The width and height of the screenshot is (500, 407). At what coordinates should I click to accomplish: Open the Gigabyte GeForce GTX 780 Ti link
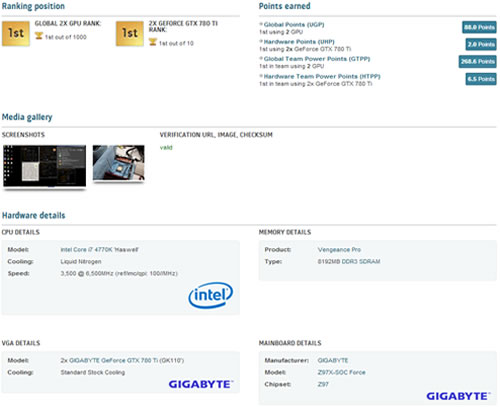[x=126, y=361]
